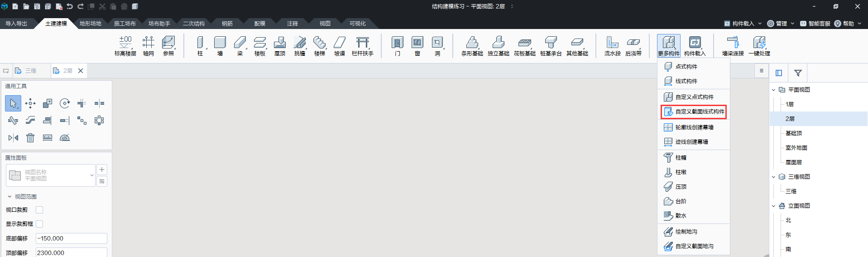Viewport: 868px width, 257px height.
Task: Select the 楼板 floor slab tool
Action: click(x=260, y=46)
